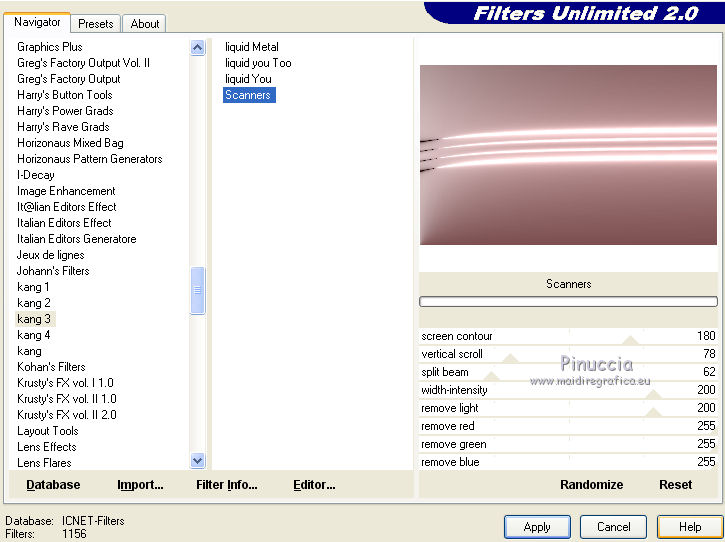Adjust the remove green slider

tap(568, 444)
